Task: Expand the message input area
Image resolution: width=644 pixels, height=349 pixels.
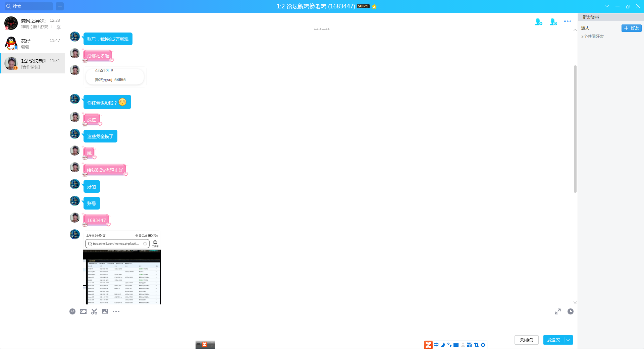Action: click(x=557, y=311)
